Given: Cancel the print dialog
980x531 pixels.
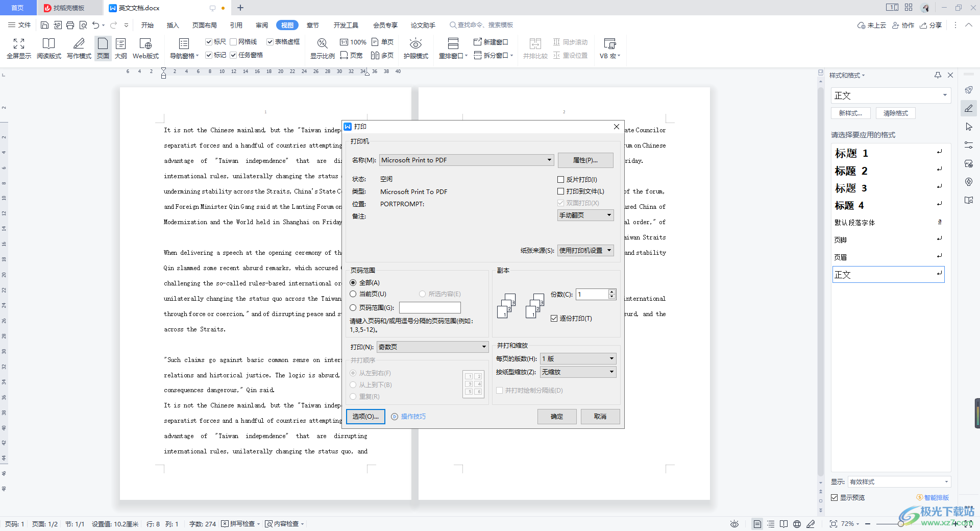Looking at the screenshot, I should tap(600, 417).
